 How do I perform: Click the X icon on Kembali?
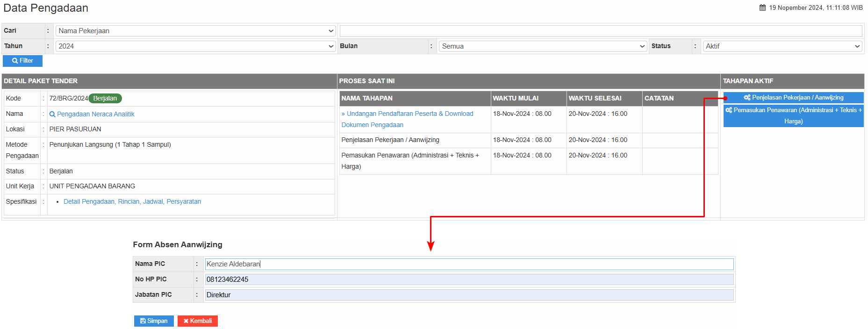pos(186,321)
